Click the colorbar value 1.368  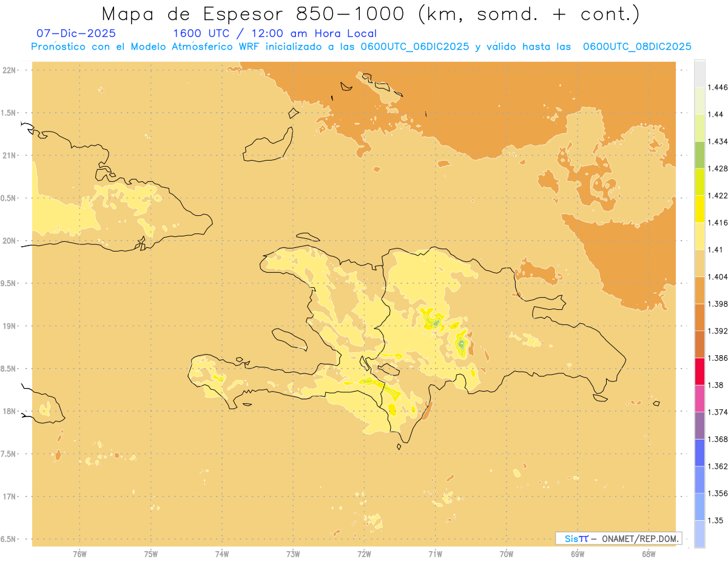[718, 439]
